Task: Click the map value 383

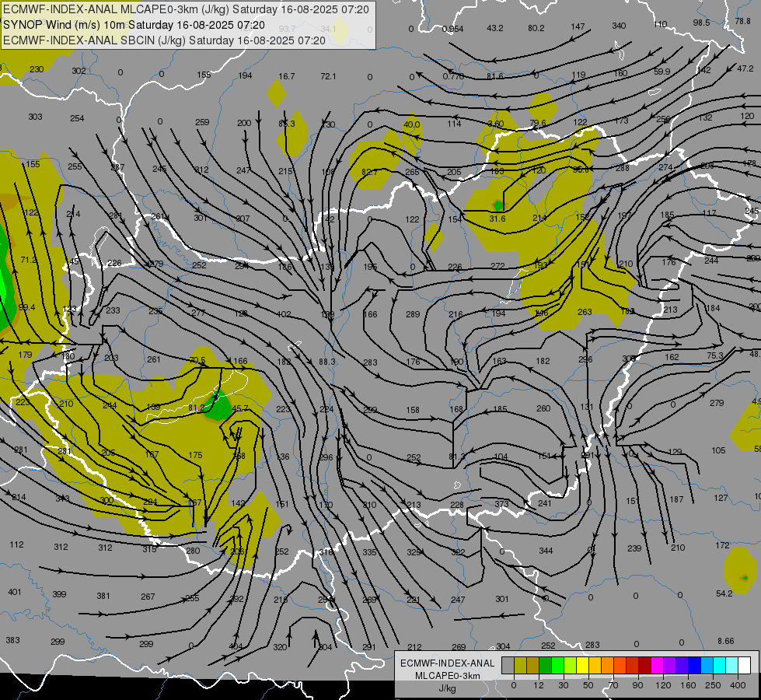Action: point(12,640)
